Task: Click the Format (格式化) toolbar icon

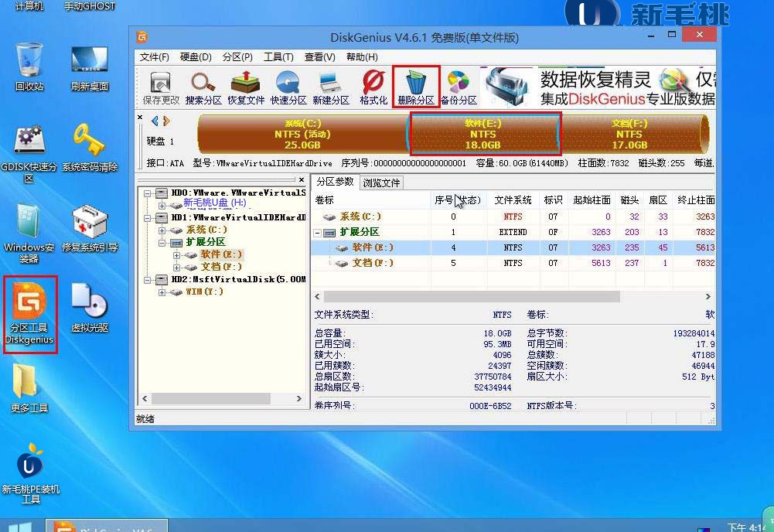Action: tap(373, 88)
